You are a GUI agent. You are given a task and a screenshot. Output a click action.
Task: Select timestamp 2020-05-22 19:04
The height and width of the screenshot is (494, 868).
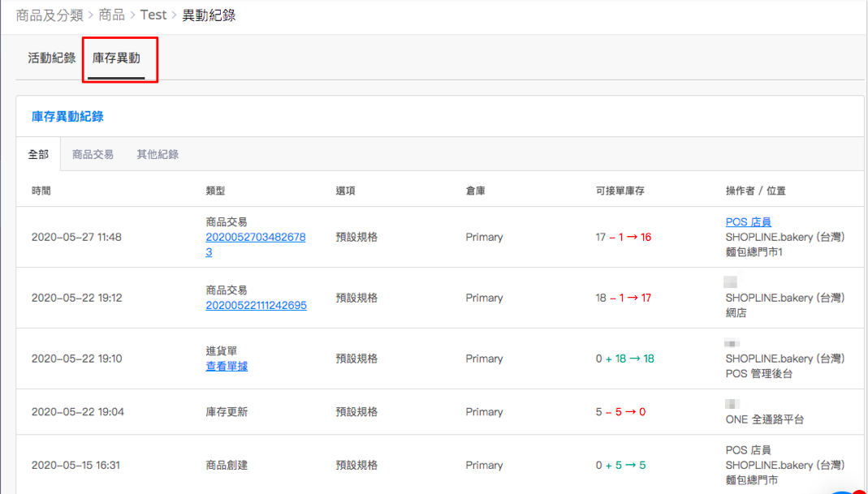point(77,411)
